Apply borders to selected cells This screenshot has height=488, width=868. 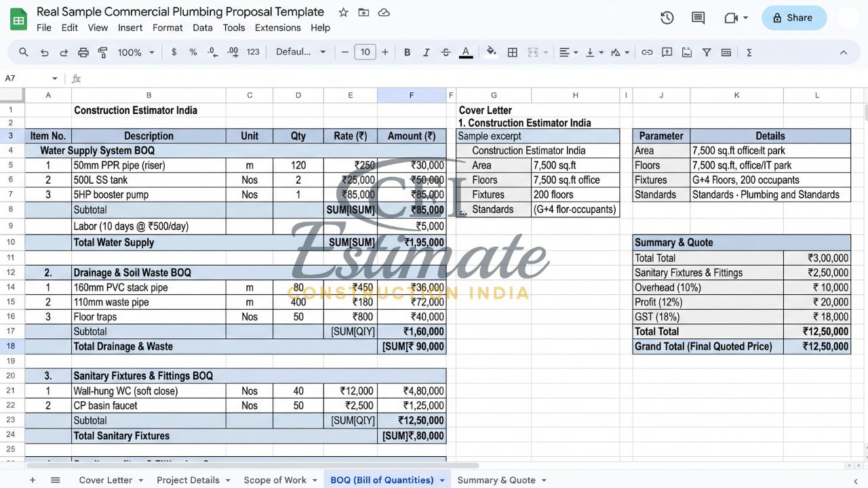(512, 52)
